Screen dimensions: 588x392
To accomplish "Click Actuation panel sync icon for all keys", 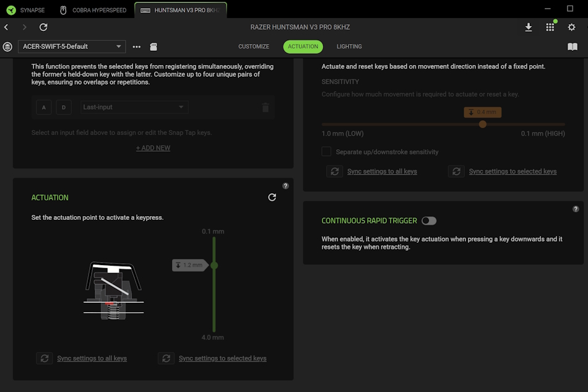I will [44, 358].
